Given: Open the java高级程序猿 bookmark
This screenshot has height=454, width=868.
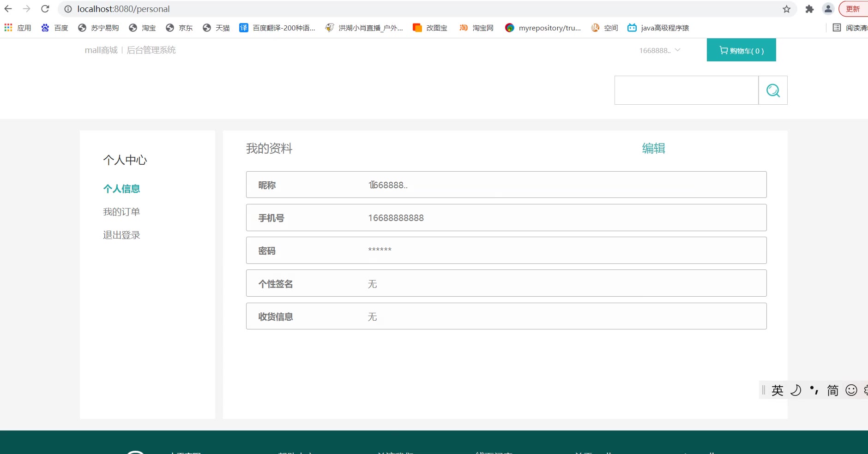Looking at the screenshot, I should pyautogui.click(x=658, y=28).
